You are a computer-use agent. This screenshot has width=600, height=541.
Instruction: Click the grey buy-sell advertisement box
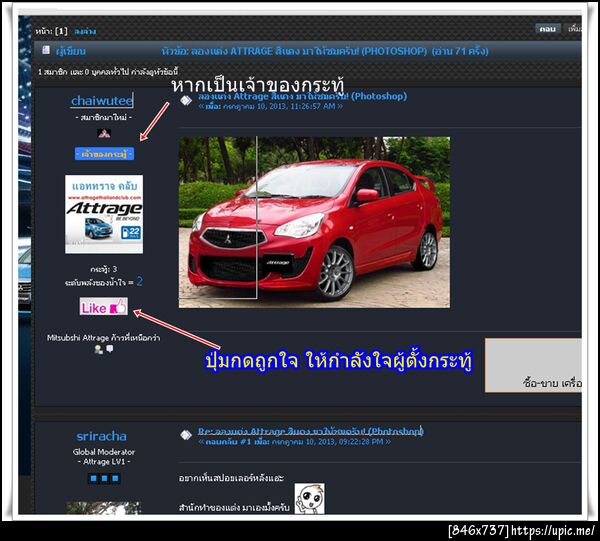533,365
